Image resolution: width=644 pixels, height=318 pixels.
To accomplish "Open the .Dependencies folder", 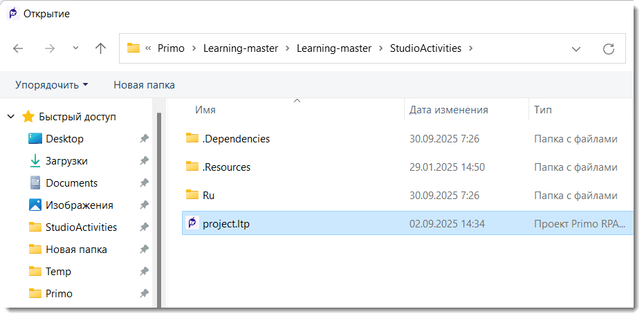I will pyautogui.click(x=235, y=139).
